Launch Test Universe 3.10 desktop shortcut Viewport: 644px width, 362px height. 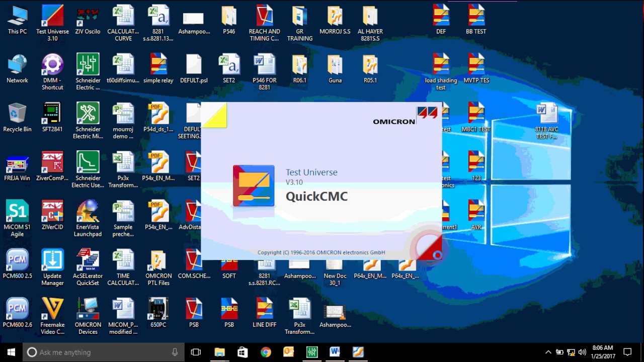click(52, 23)
